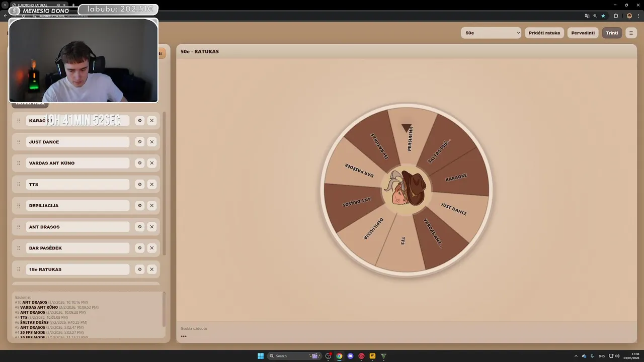Click history entry #4 20 FPS MODE
644x362 pixels.
pos(49,332)
